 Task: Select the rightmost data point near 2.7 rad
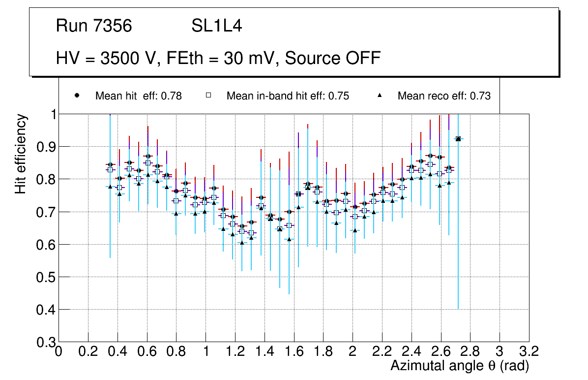point(458,139)
